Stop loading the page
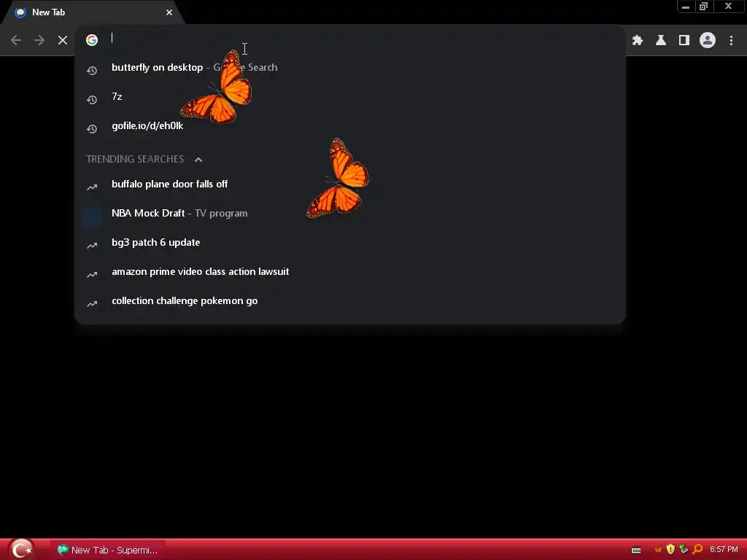The image size is (747, 560). [63, 40]
